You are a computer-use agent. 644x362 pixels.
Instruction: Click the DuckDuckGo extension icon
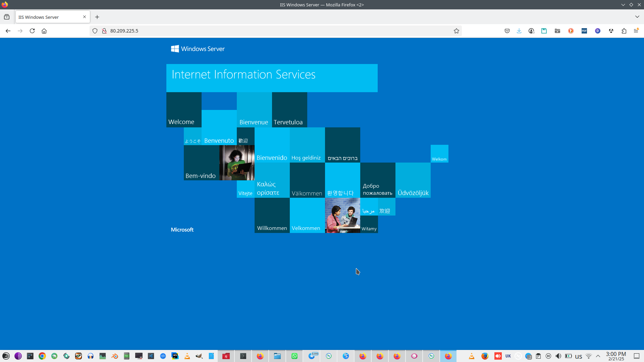[571, 31]
